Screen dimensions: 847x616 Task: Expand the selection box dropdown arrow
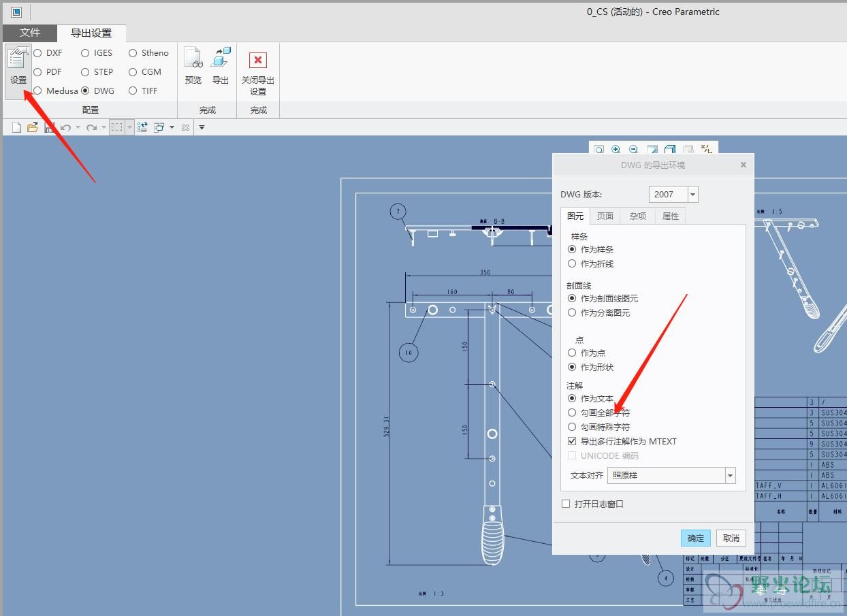[x=129, y=127]
